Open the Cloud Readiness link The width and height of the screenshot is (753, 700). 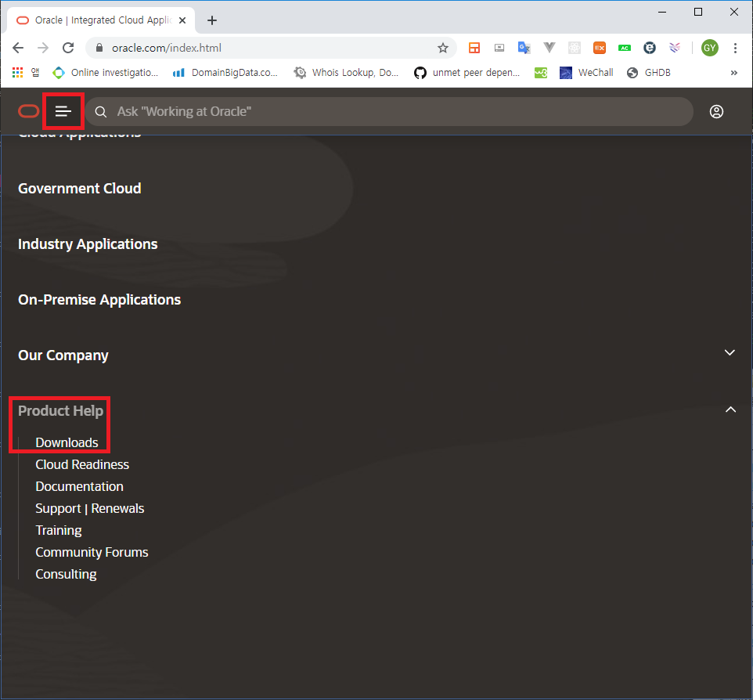(82, 464)
